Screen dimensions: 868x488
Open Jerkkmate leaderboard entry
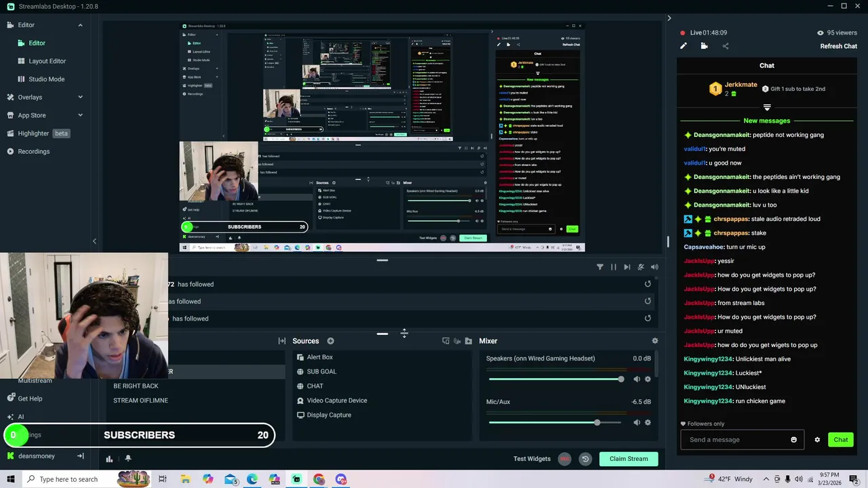click(733, 89)
